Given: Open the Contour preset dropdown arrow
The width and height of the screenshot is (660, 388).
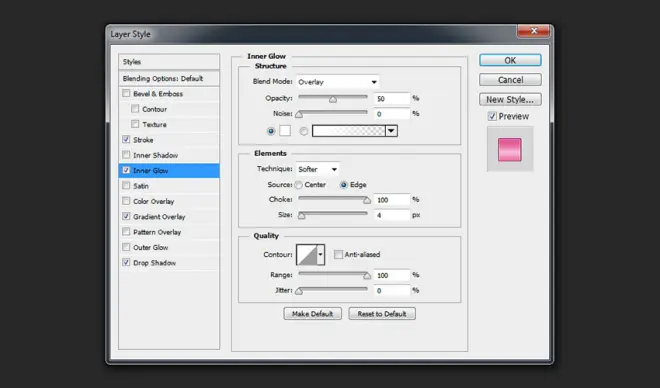Looking at the screenshot, I should point(321,255).
